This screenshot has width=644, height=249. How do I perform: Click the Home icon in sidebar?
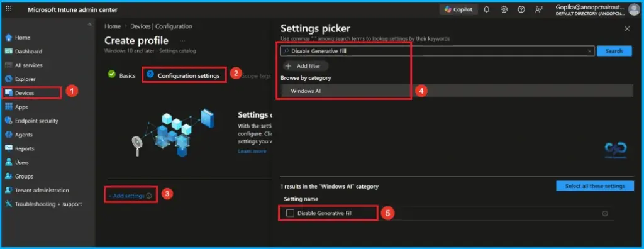click(x=9, y=37)
